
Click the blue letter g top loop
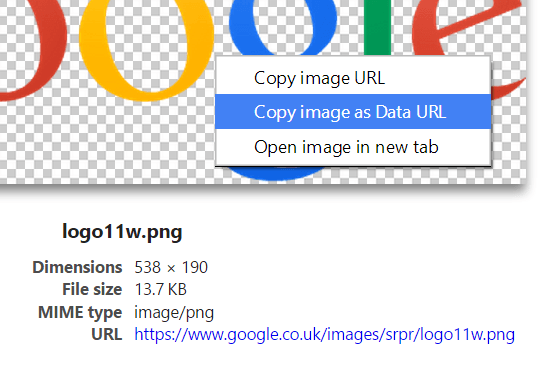(x=283, y=25)
